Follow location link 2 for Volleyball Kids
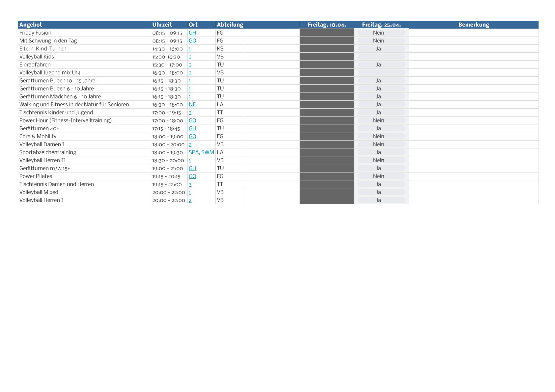This screenshot has height=392, width=555. point(190,57)
